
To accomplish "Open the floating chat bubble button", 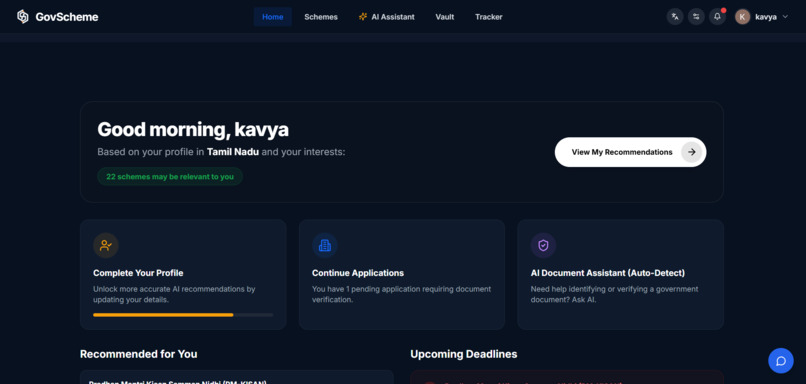I will (x=781, y=360).
